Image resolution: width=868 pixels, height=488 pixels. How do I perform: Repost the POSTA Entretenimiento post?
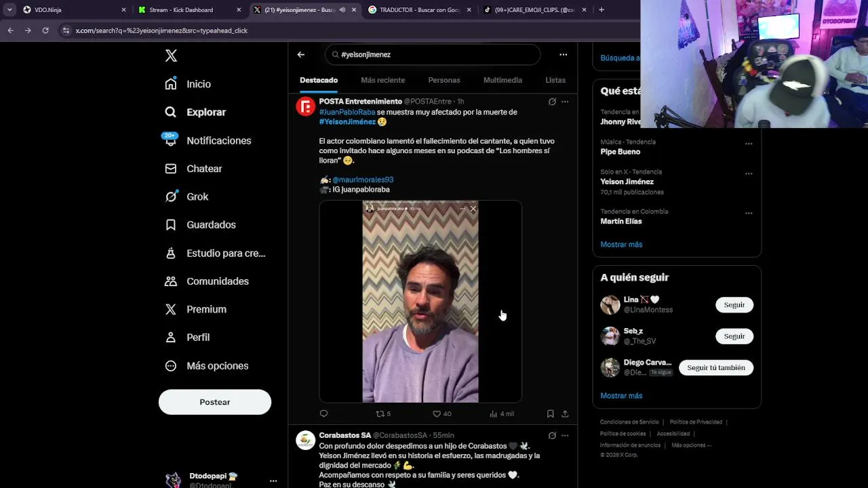(383, 413)
